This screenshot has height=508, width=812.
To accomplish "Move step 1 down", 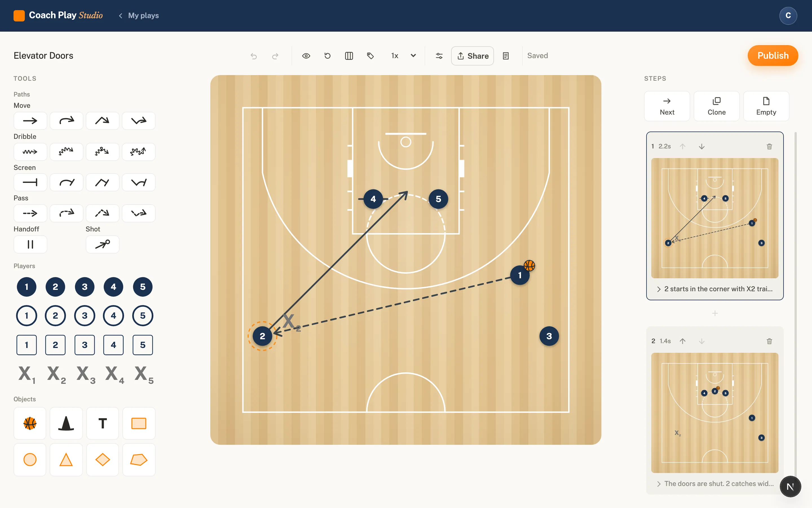I will (x=701, y=146).
